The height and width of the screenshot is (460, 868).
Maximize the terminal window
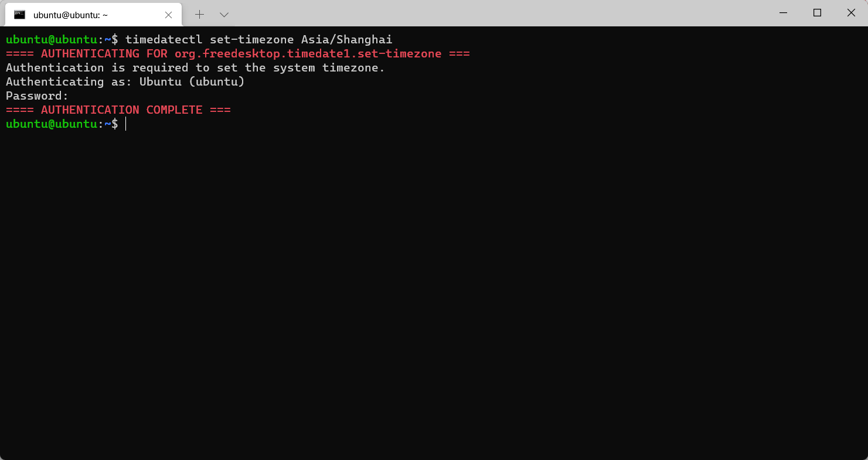(817, 13)
